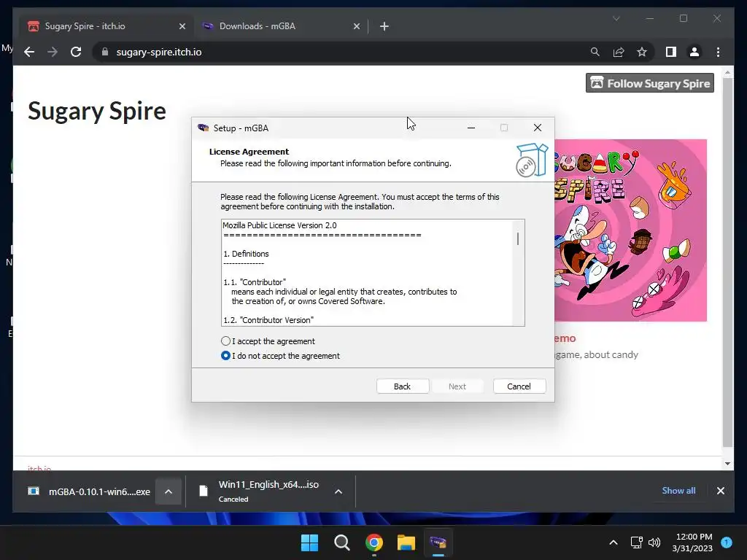Click the Back button in mGBA setup

(402, 386)
